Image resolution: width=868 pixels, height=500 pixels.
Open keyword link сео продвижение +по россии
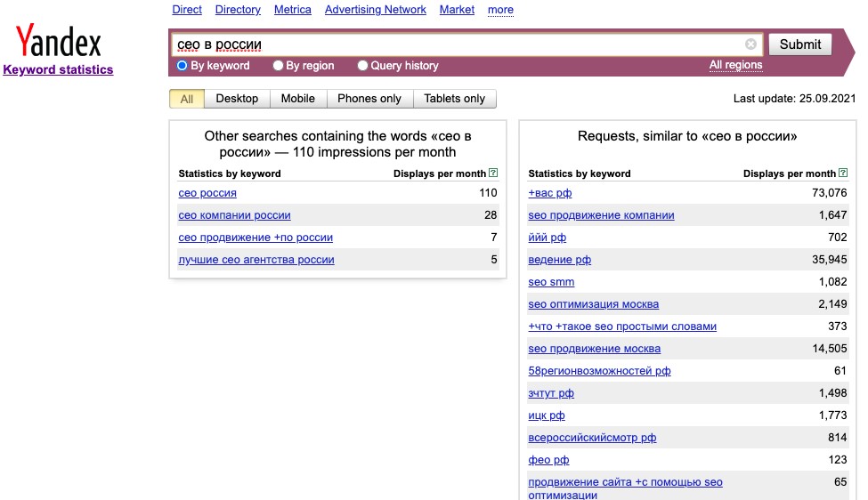coord(256,238)
